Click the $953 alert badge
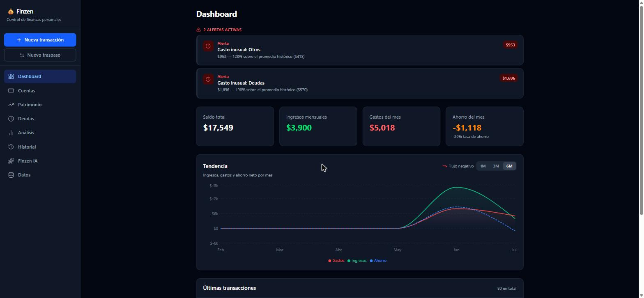Viewport: 644px width, 298px height. 510,45
